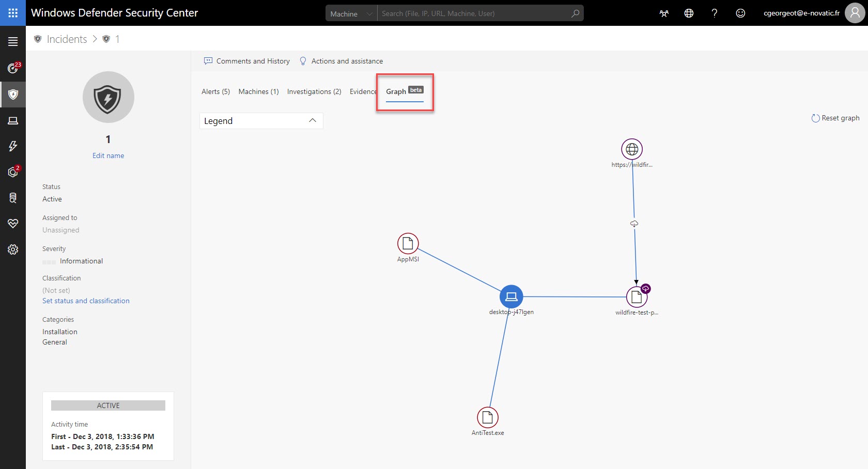Click Set status and classification link

coord(86,301)
